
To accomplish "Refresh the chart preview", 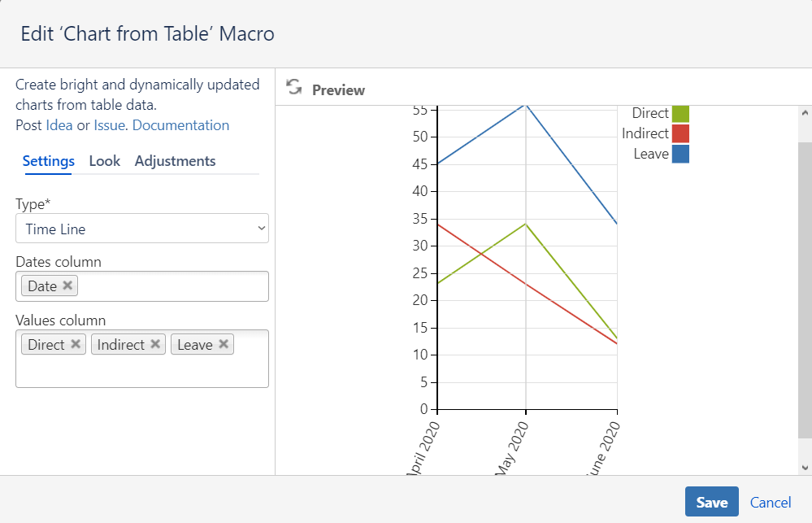I will point(293,87).
